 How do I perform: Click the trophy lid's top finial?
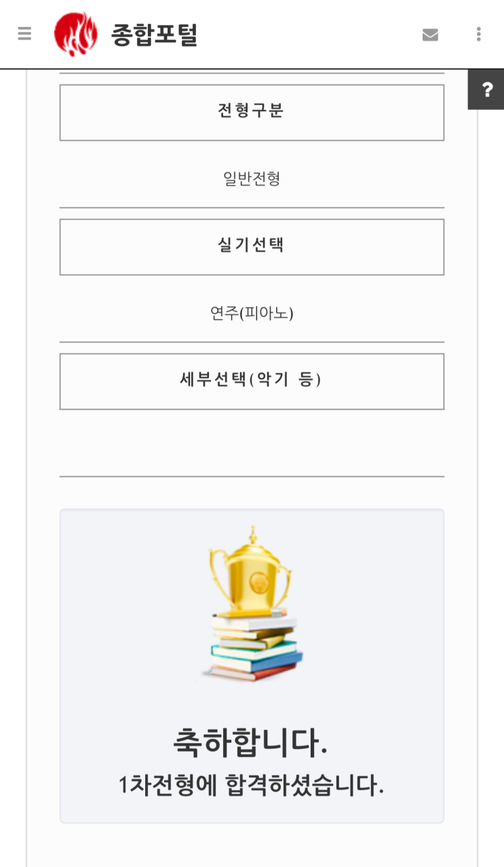(253, 533)
